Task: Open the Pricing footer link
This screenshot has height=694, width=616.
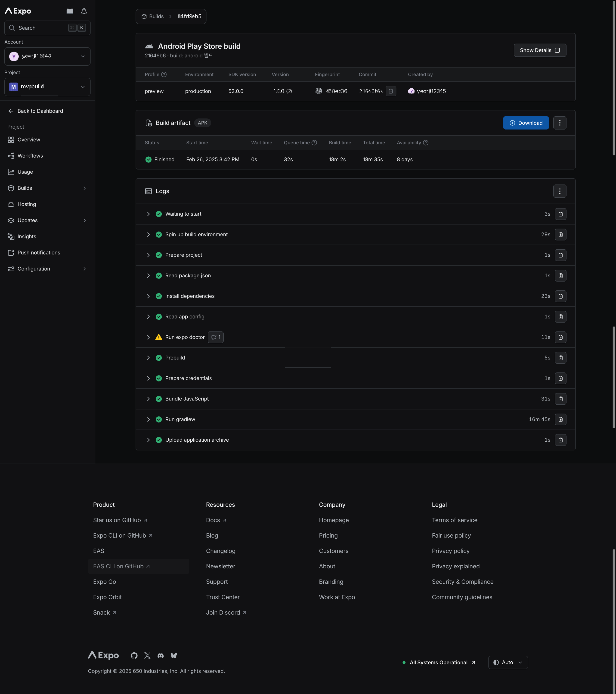Action: (x=328, y=536)
